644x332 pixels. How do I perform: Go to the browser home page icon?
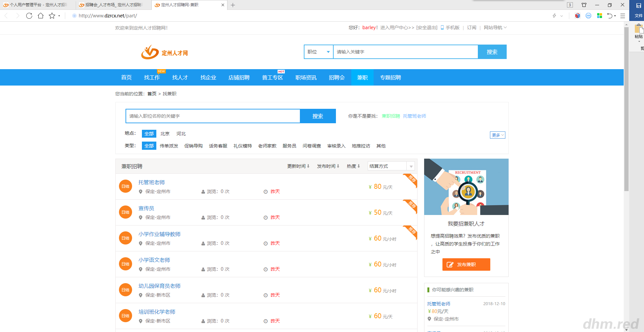(x=41, y=16)
